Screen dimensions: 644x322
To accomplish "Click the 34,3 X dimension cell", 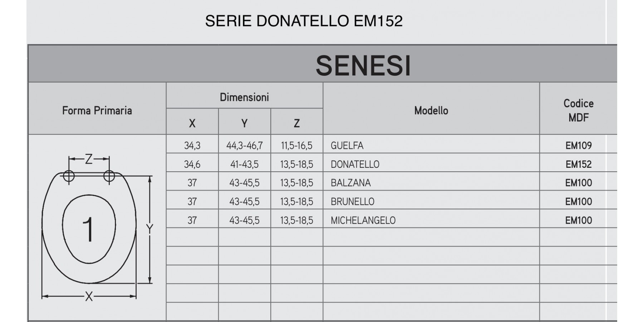I will coord(192,146).
